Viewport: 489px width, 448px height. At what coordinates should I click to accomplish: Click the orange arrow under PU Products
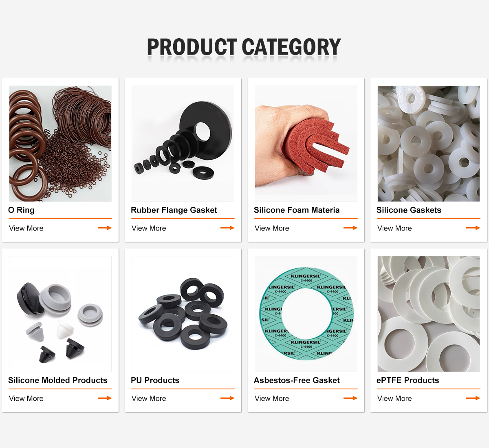[227, 398]
